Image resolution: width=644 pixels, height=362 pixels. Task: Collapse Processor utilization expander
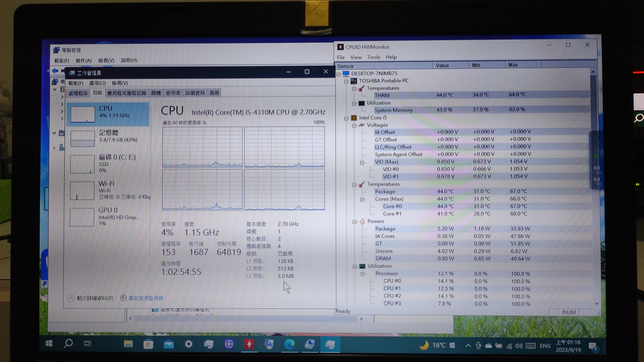pos(363,274)
